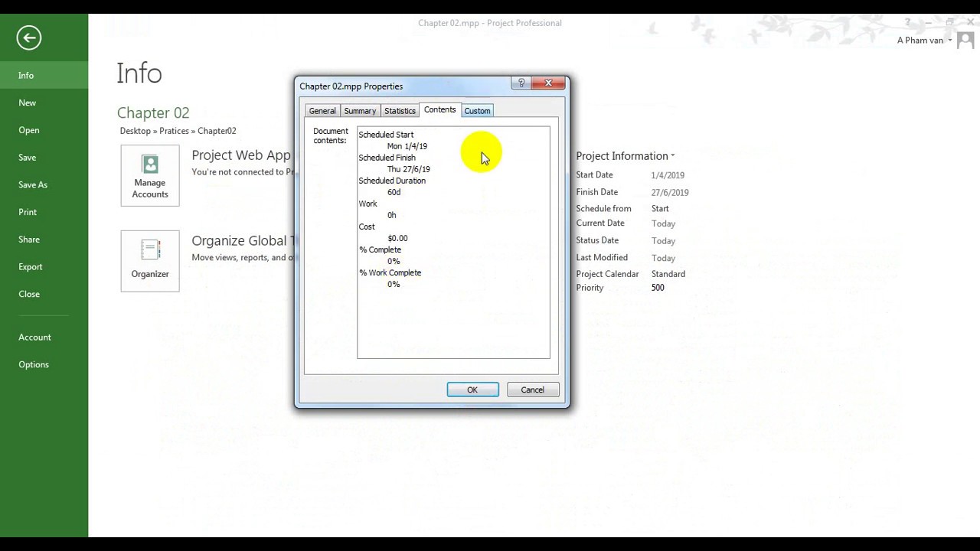
Task: Choose Export in the sidebar
Action: click(44, 267)
